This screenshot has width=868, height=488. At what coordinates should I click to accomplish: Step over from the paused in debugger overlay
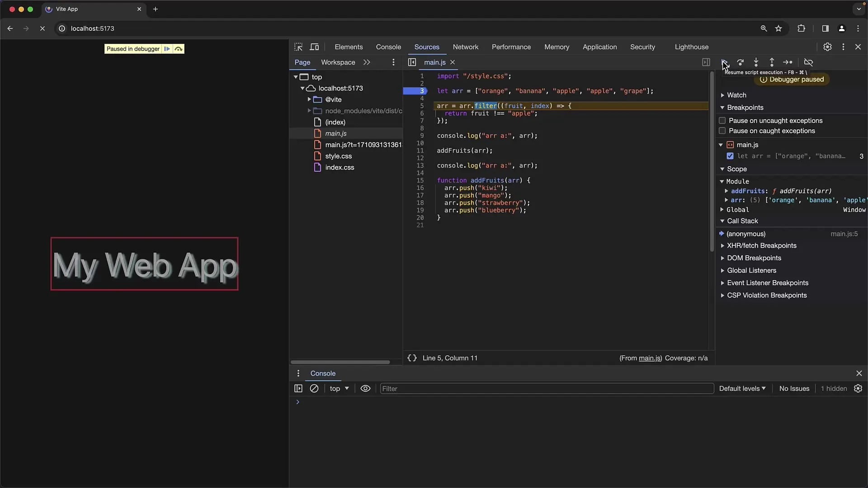pos(179,49)
